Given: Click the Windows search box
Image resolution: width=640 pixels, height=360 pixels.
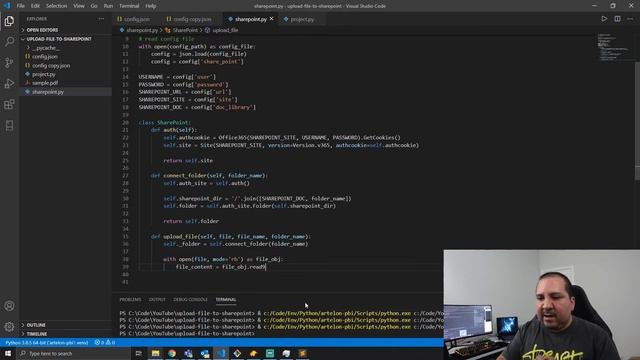Looking at the screenshot, I should point(73,353).
